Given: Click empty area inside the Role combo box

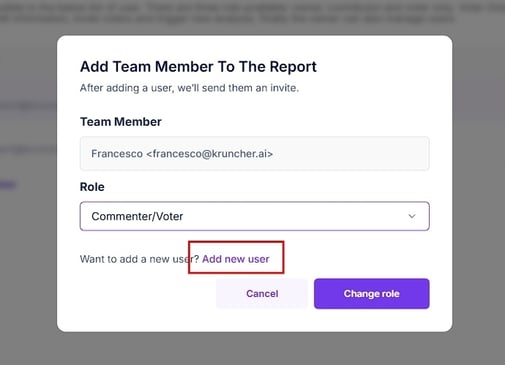Looking at the screenshot, I should 293,216.
